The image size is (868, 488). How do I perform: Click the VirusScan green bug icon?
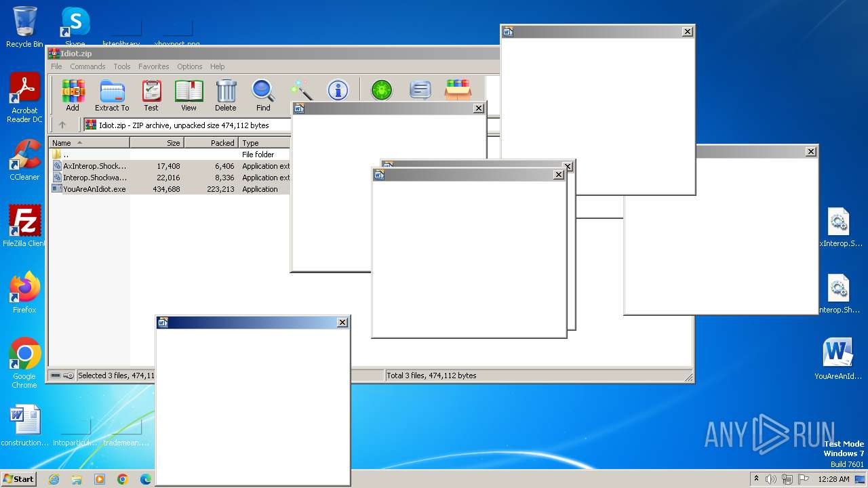382,90
